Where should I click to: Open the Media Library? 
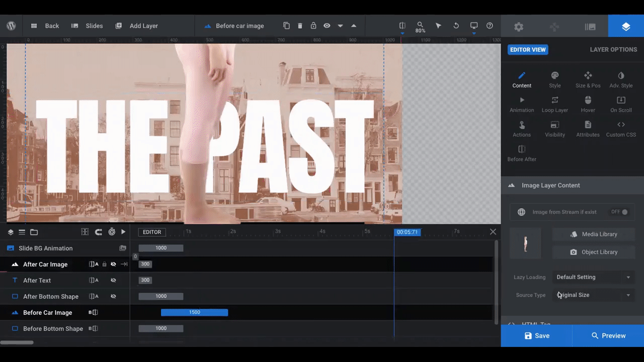pyautogui.click(x=594, y=234)
